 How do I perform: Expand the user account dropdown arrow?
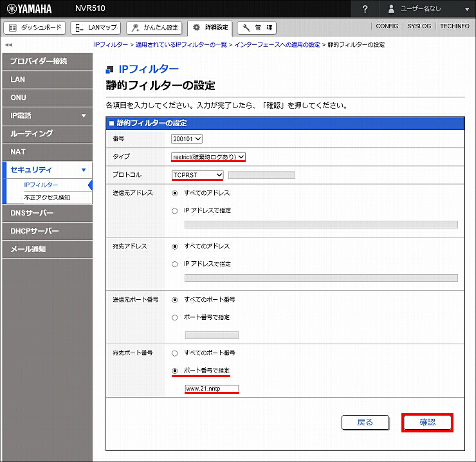coord(467,9)
